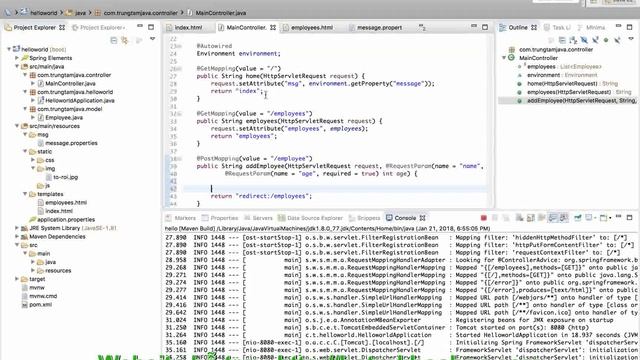Click the Project Explorer folder icon
Screen dimensions: 640x360
coord(8,27)
